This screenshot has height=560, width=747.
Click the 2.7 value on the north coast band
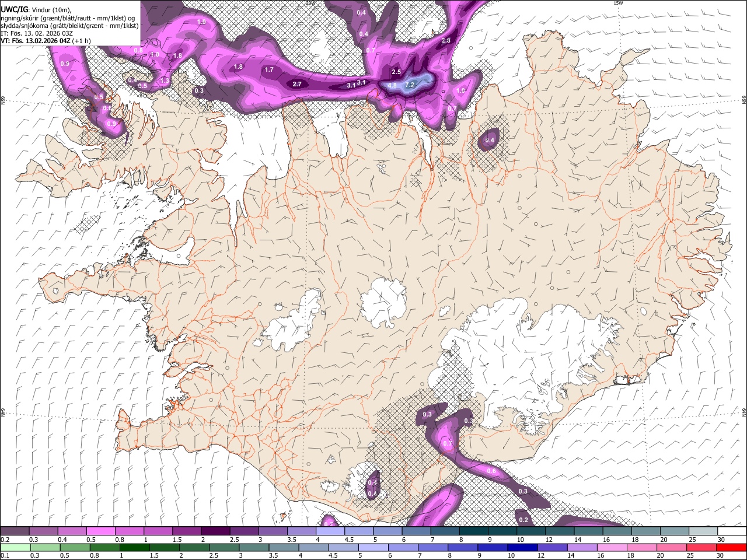coord(297,84)
